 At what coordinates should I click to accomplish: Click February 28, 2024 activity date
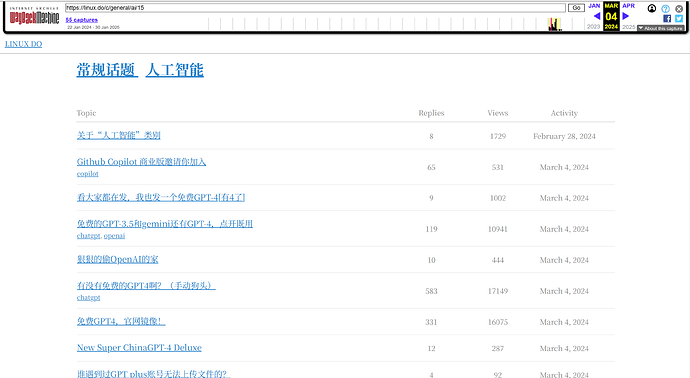click(x=564, y=136)
